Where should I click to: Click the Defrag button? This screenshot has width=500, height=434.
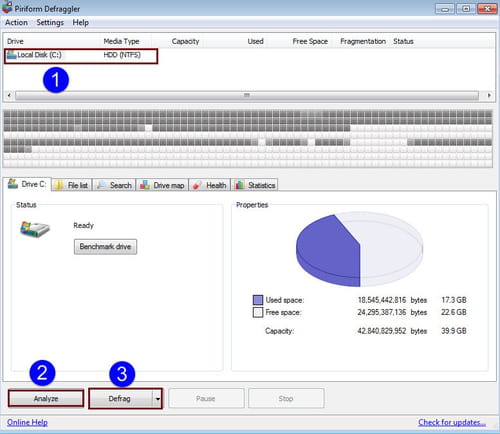121,398
